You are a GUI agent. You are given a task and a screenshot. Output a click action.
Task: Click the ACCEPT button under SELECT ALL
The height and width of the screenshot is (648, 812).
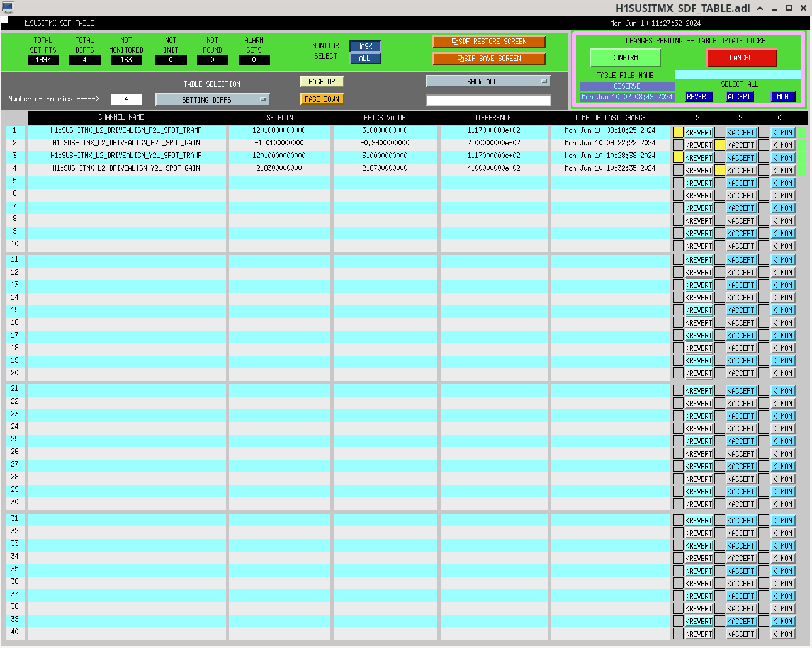pos(739,97)
